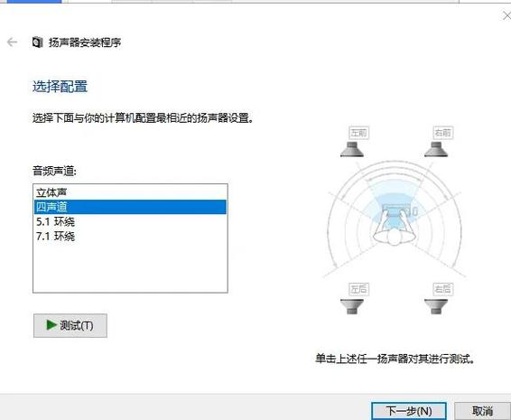Close the speaker setup window

506,15
